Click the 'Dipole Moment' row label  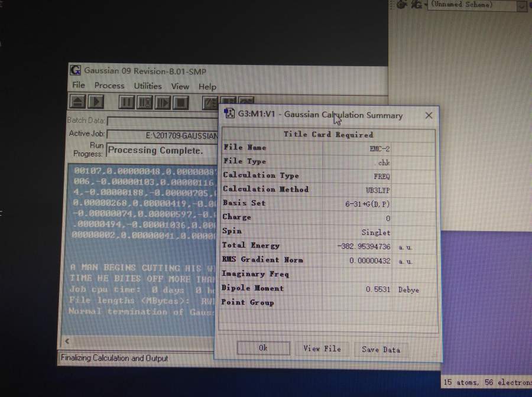tap(252, 288)
